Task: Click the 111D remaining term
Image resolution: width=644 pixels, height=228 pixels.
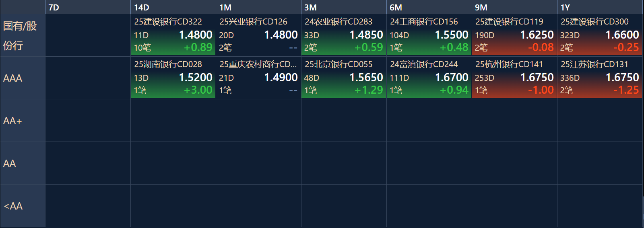Action: pos(399,78)
